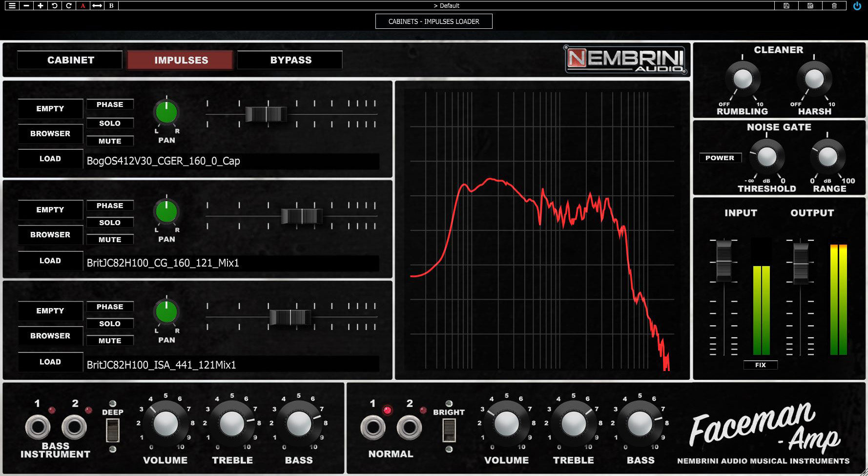Open the hamburger menu in top toolbar
Viewport: 868px width, 476px height.
tap(12, 6)
